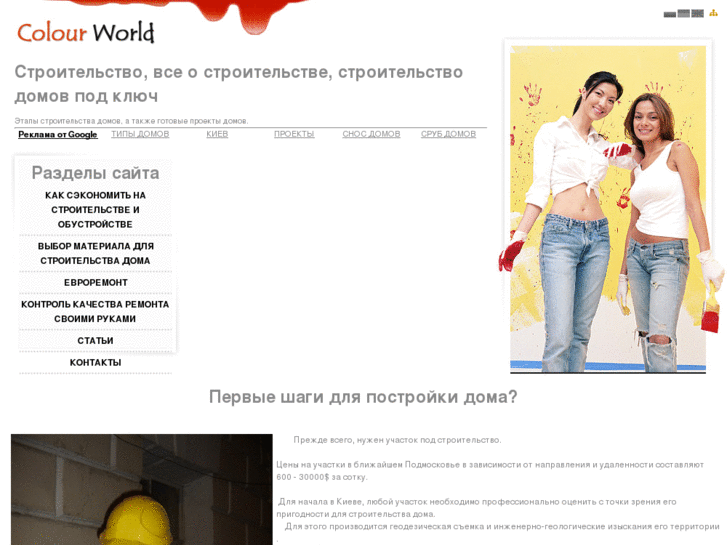
Task: Open Выбор материала для строительства дома
Action: 95,253
